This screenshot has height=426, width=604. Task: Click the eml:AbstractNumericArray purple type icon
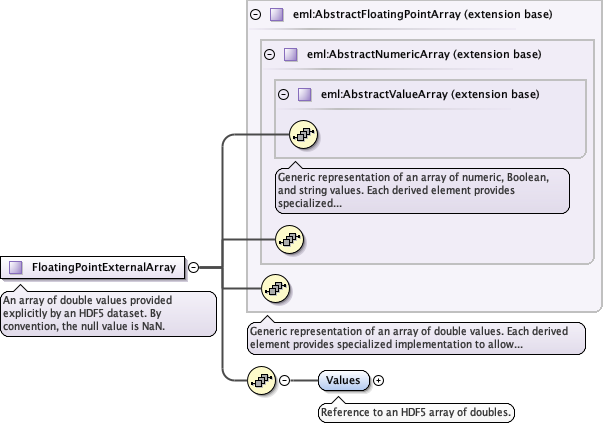(291, 55)
